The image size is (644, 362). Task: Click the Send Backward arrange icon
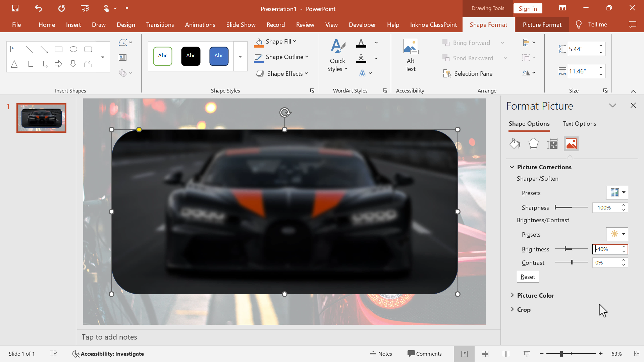pos(445,58)
